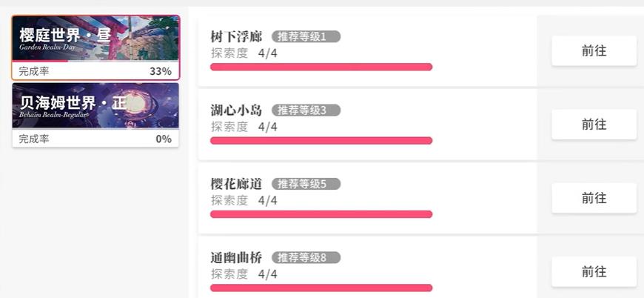644x298 pixels.
Task: Click the 樱花廊道 exploration progress bar
Action: [321, 214]
